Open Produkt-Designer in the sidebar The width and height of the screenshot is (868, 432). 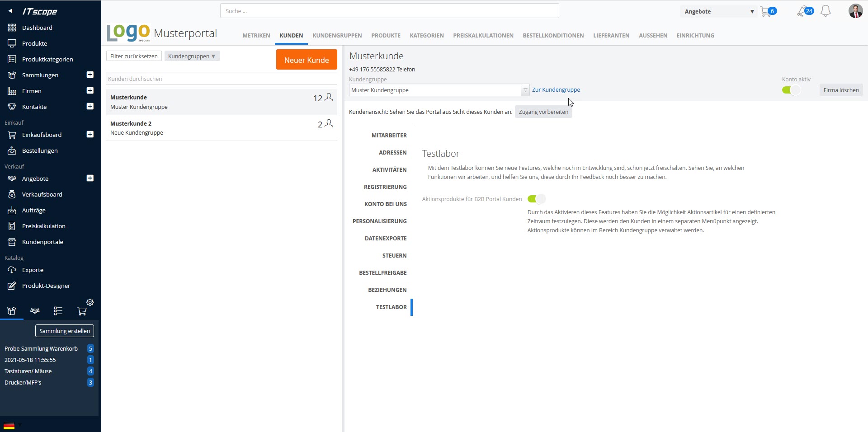click(46, 286)
